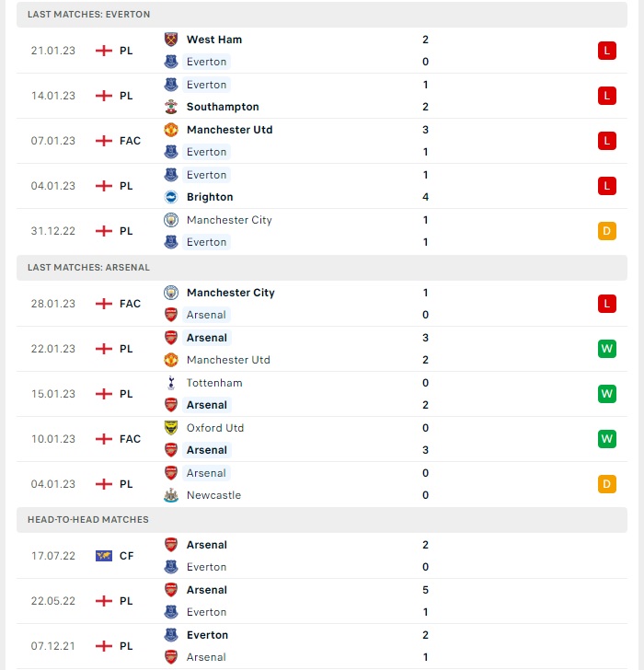The width and height of the screenshot is (644, 670).
Task: Click the draw badge for Manchester City match
Action: pyautogui.click(x=607, y=231)
